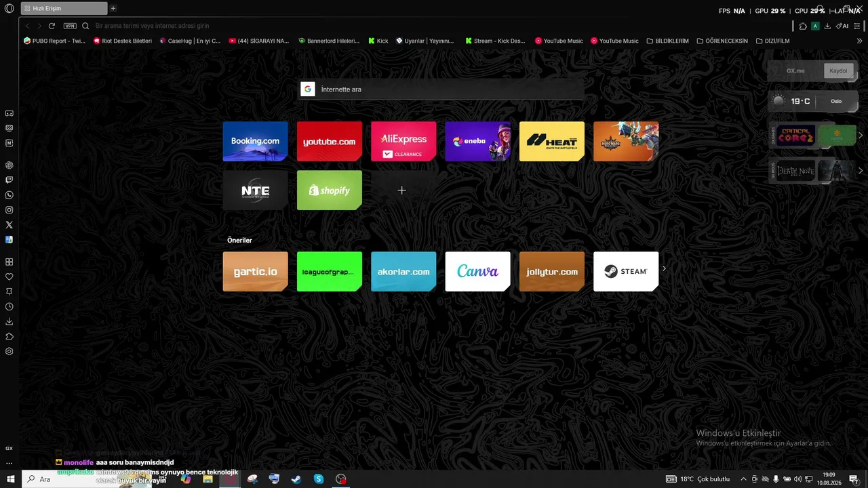This screenshot has height=488, width=868.
Task: Expand the hidden bookmarks chevron
Action: 860,41
